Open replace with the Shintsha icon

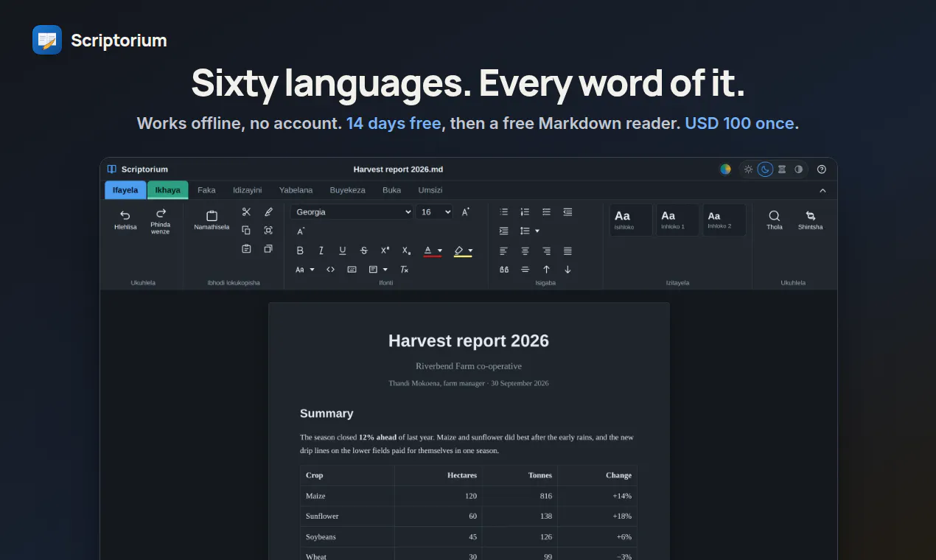811,220
